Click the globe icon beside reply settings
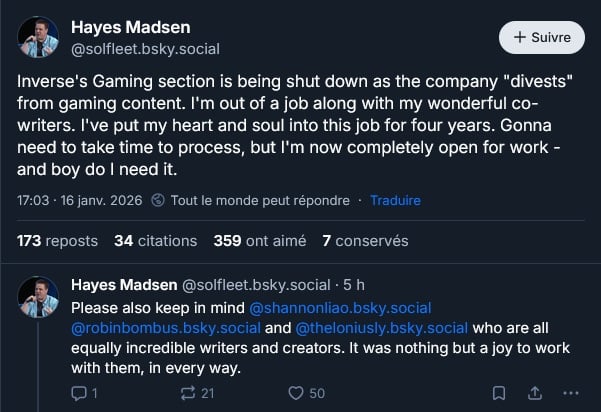Screen dimensions: 601x412 point(158,200)
